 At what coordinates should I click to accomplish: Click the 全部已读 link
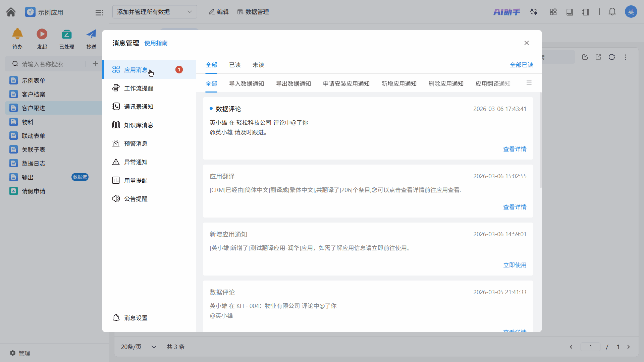point(521,65)
